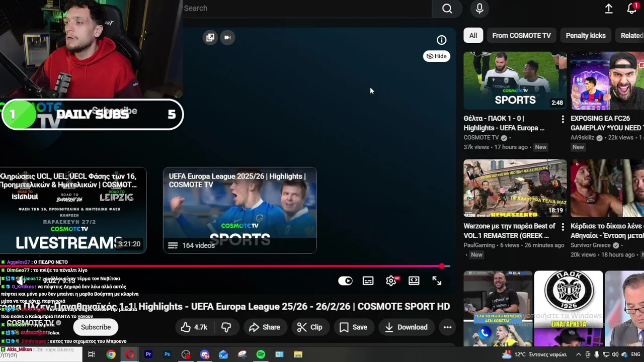Click the add-to-queue icon atop player
The image size is (644, 362).
click(x=210, y=37)
